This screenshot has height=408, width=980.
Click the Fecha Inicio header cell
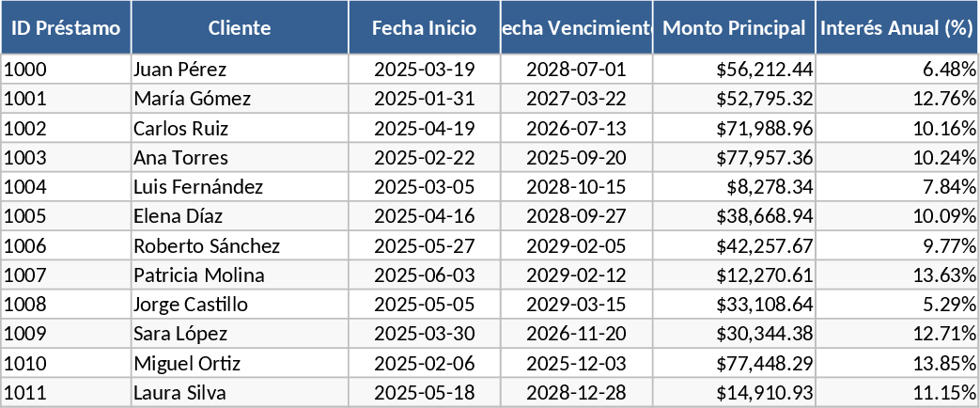coord(424,28)
